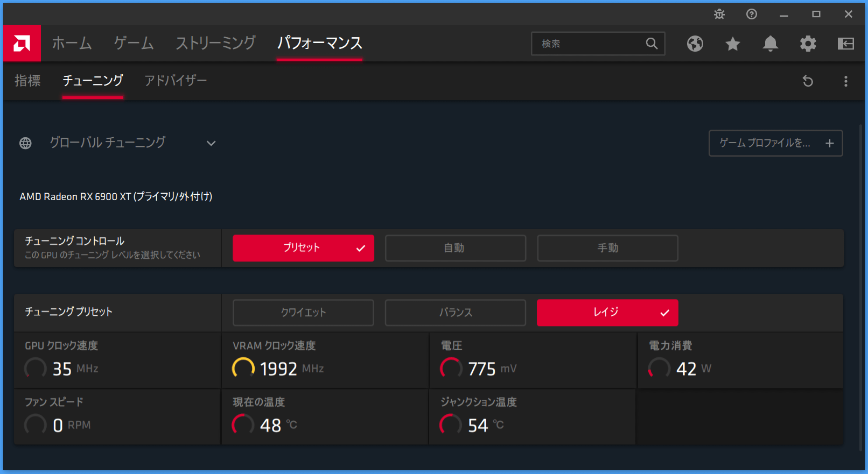This screenshot has height=474, width=868.
Task: Select the プリセット tuning control option
Action: coord(303,248)
